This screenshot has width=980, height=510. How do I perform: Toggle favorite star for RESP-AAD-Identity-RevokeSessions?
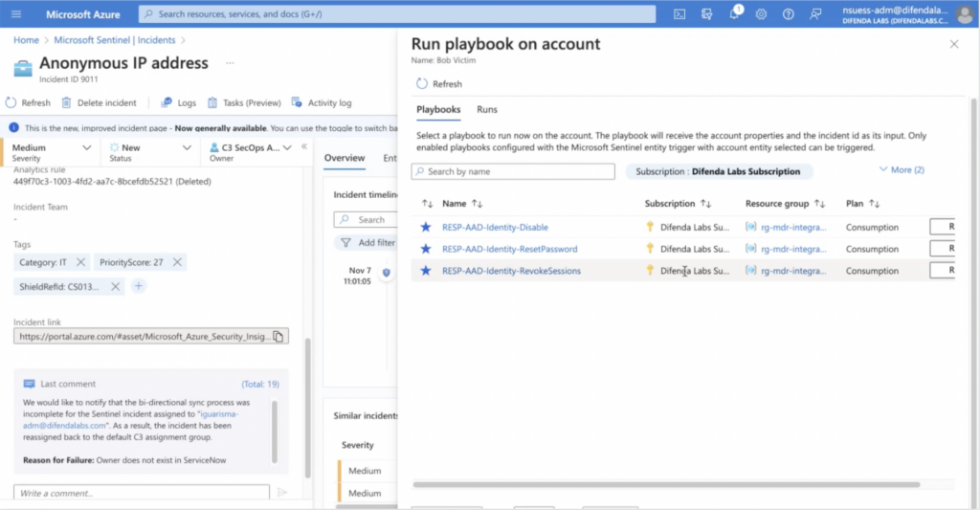[x=426, y=271]
